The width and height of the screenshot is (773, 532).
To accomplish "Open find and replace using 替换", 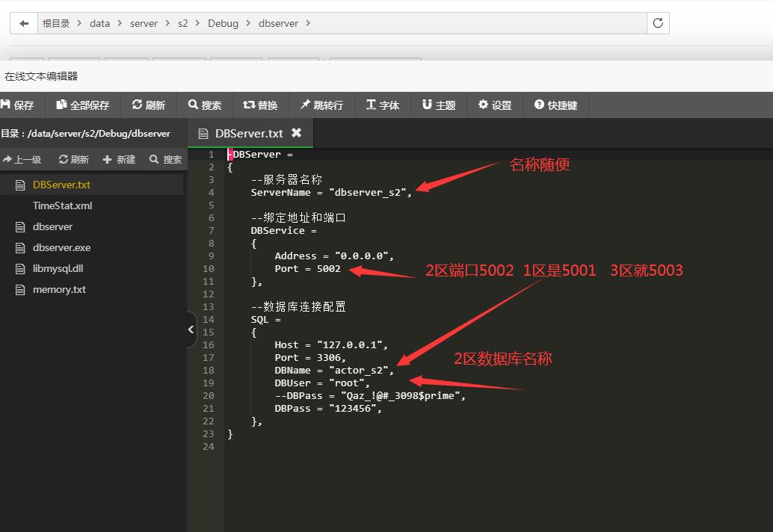I will tap(261, 105).
